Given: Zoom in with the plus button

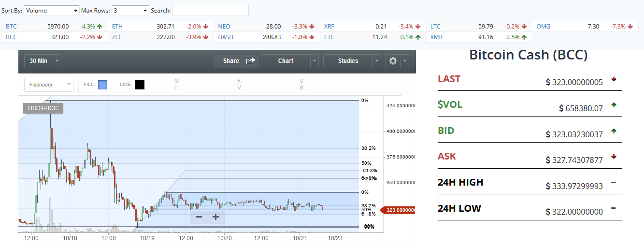Looking at the screenshot, I should coord(216,217).
